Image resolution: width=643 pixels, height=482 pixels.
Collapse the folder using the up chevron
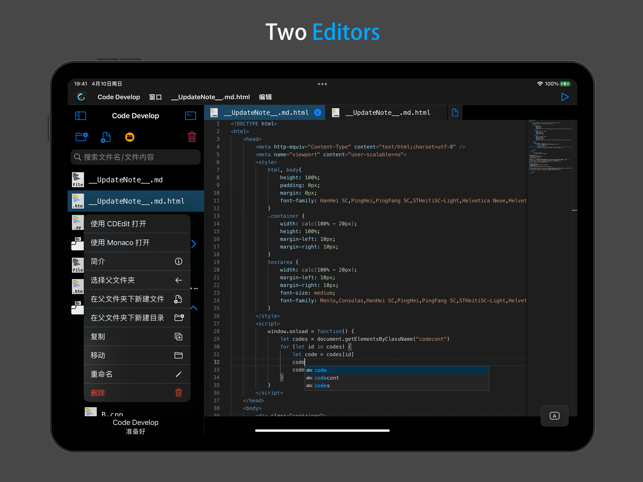pos(194,308)
